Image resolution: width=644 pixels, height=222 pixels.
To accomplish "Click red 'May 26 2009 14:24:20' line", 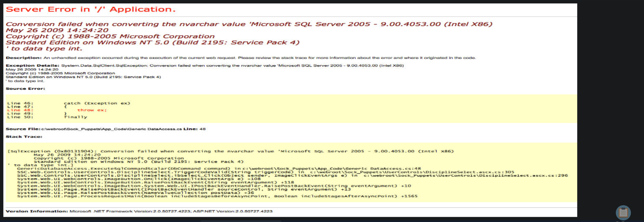I will 57,31.
